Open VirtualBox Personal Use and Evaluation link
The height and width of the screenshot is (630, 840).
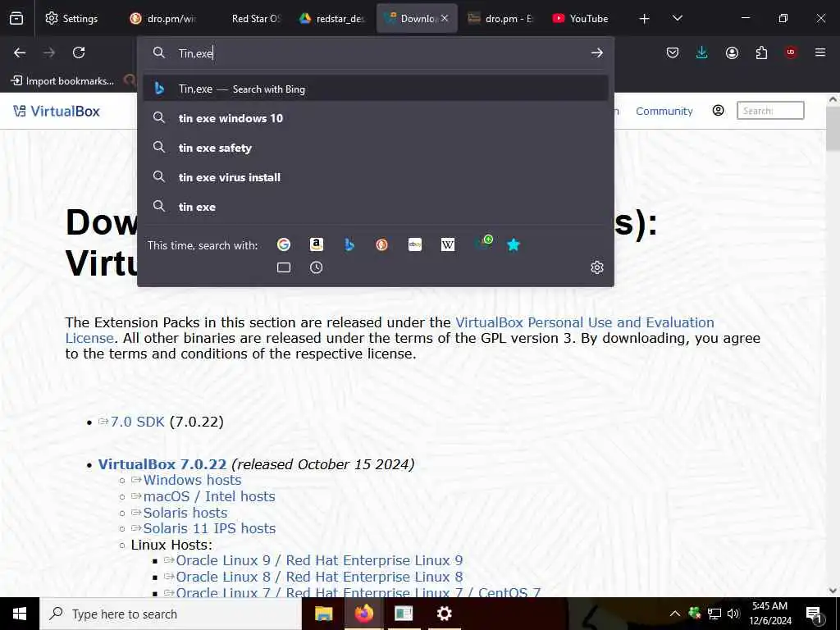[x=584, y=322]
